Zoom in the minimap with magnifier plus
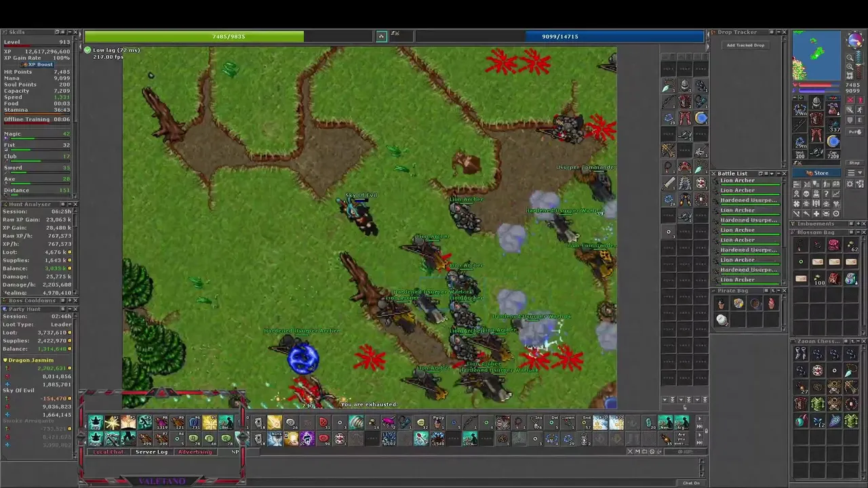This screenshot has width=868, height=488. [850, 66]
